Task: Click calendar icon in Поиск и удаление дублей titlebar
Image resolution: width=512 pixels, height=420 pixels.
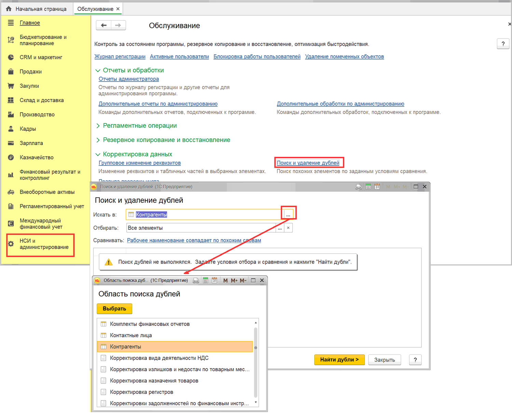Action: coord(377,187)
